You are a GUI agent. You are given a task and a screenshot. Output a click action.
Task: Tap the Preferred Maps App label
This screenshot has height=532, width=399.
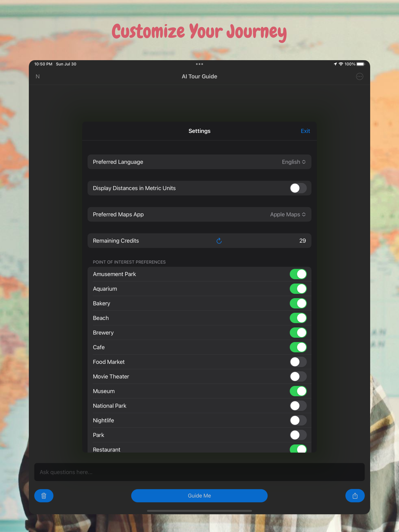118,214
